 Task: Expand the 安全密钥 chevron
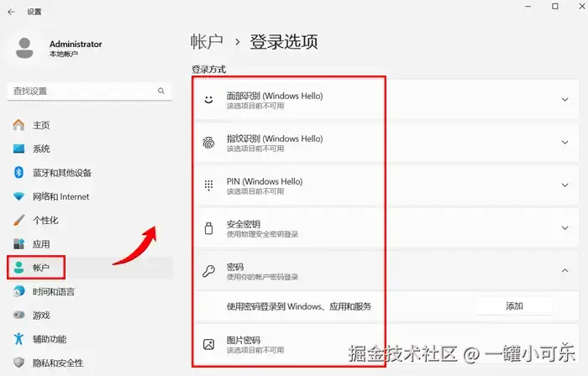click(564, 227)
